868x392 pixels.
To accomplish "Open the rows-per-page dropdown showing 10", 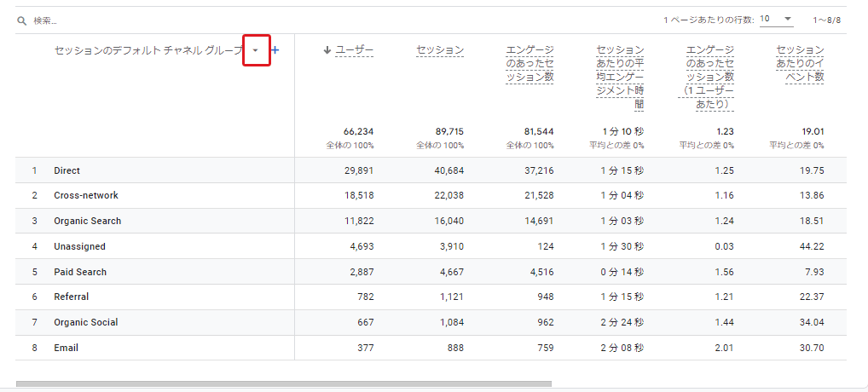I will pos(776,20).
